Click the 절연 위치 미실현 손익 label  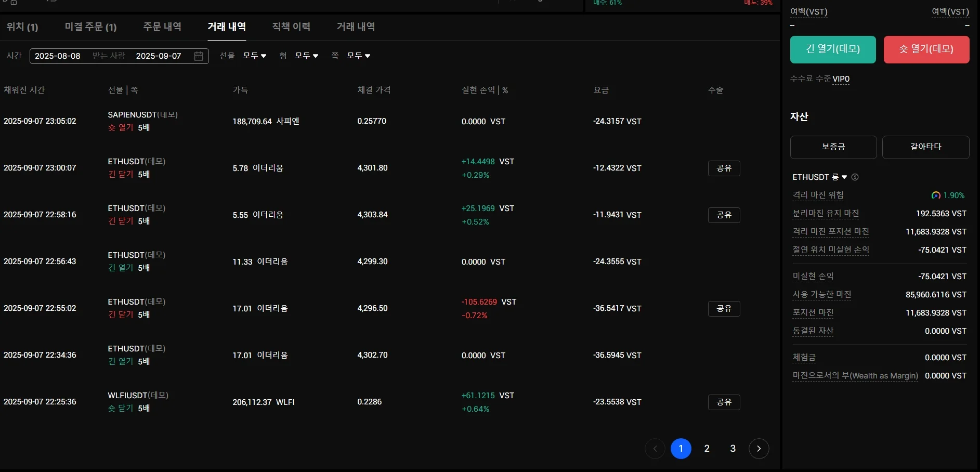click(831, 250)
